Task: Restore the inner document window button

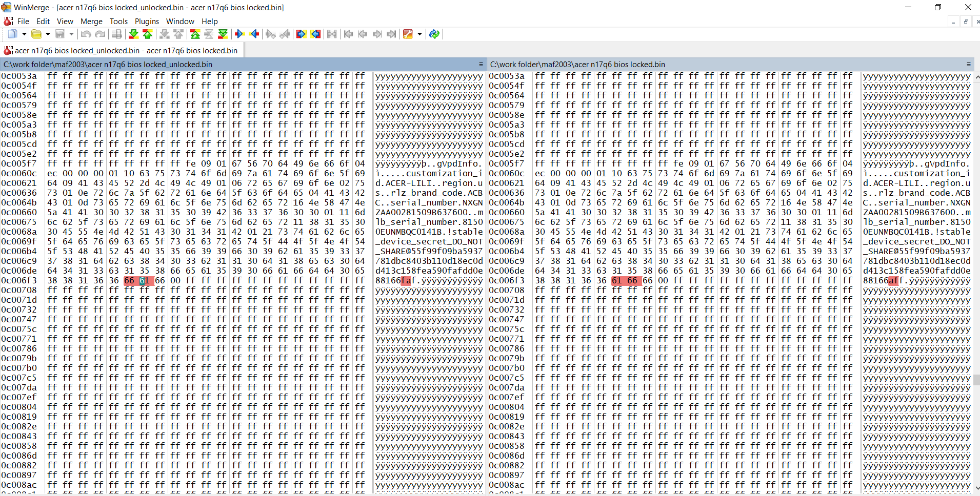Action: pyautogui.click(x=966, y=22)
